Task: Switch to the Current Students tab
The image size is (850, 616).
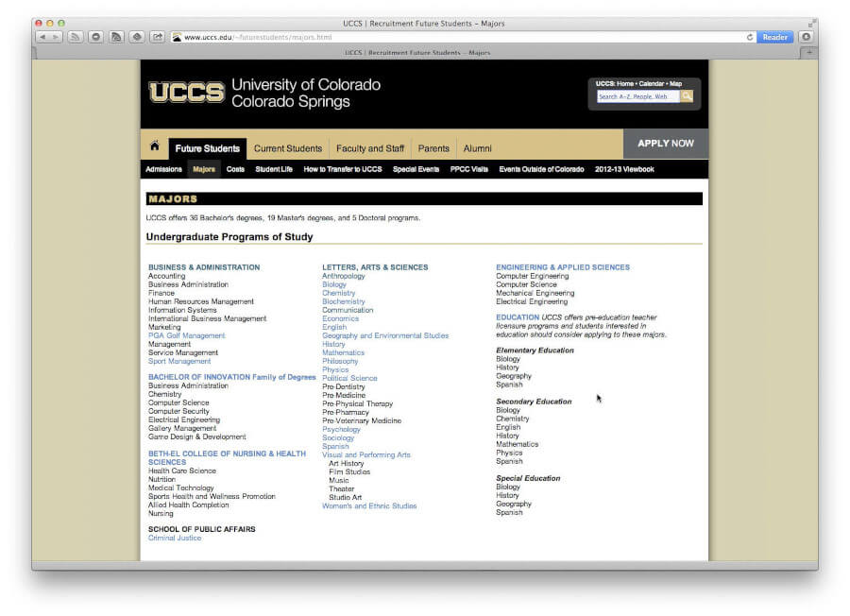Action: coord(288,148)
